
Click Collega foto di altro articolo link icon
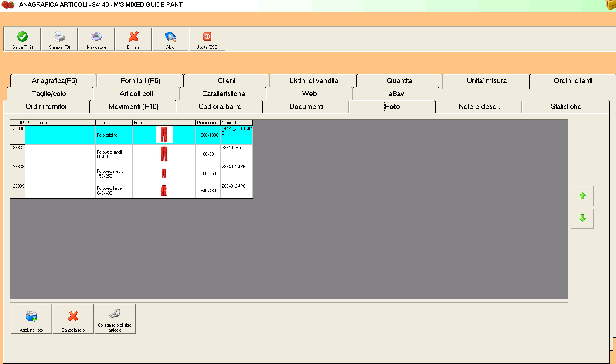pyautogui.click(x=115, y=313)
